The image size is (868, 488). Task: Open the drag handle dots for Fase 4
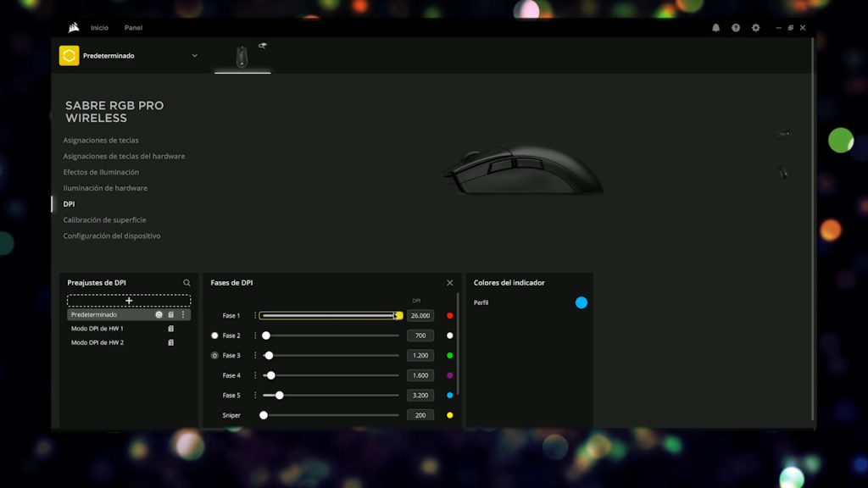coord(255,375)
